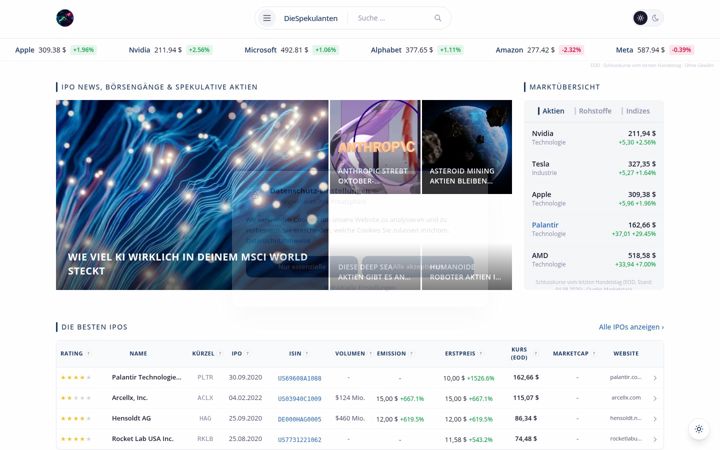The image size is (720, 450).
Task: Open ISIN link US7731221062
Action: tap(299, 439)
